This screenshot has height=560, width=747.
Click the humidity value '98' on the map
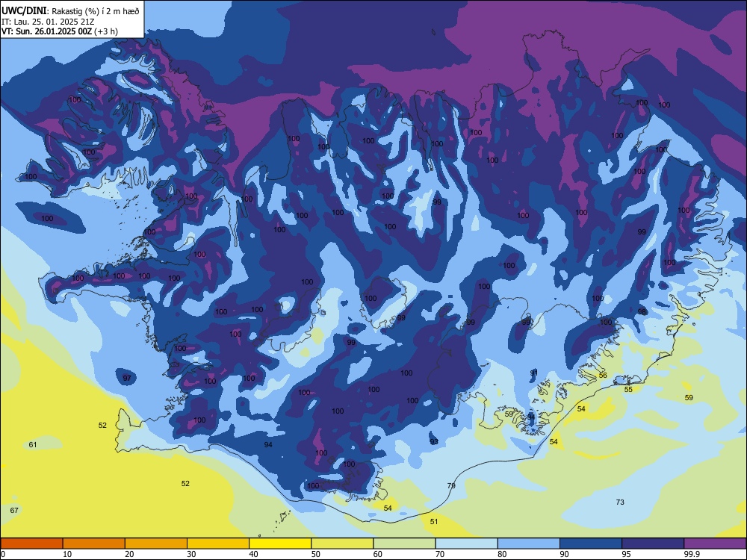click(642, 312)
